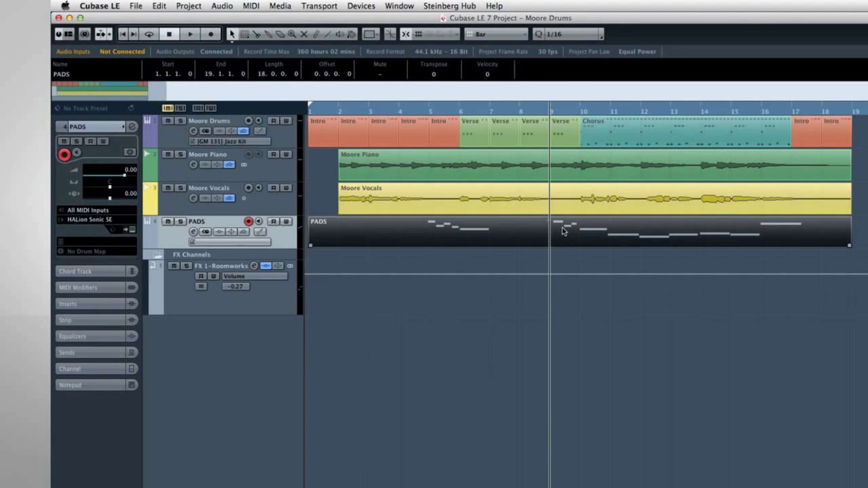
Task: Select the Mute (X) tool
Action: tap(304, 34)
